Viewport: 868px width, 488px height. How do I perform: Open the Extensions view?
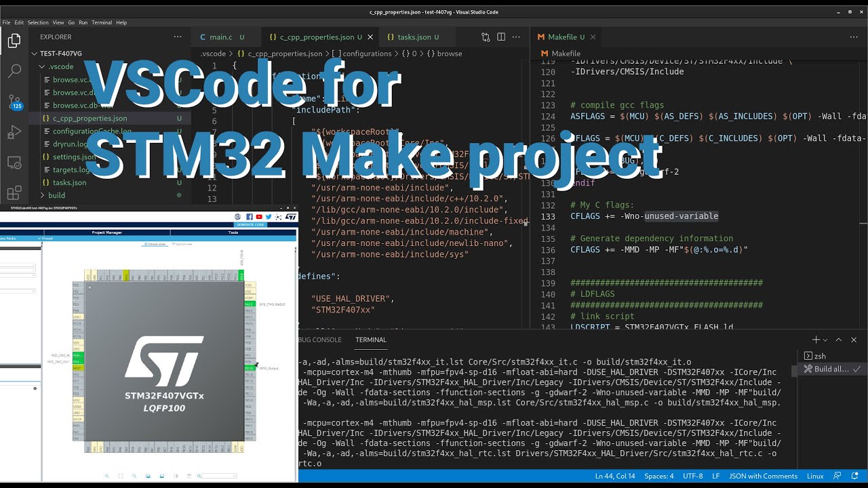(x=14, y=193)
